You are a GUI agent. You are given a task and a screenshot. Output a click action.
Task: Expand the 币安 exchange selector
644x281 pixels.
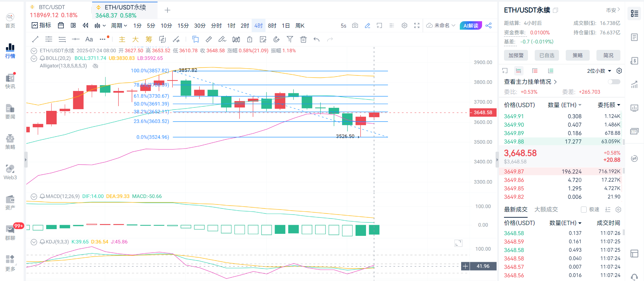tap(613, 10)
